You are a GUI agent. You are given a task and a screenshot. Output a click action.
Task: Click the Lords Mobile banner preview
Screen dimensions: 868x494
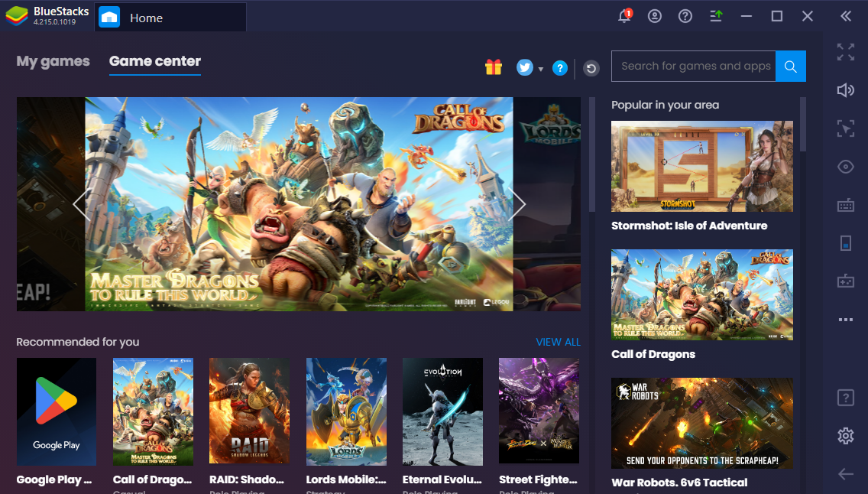click(547, 204)
